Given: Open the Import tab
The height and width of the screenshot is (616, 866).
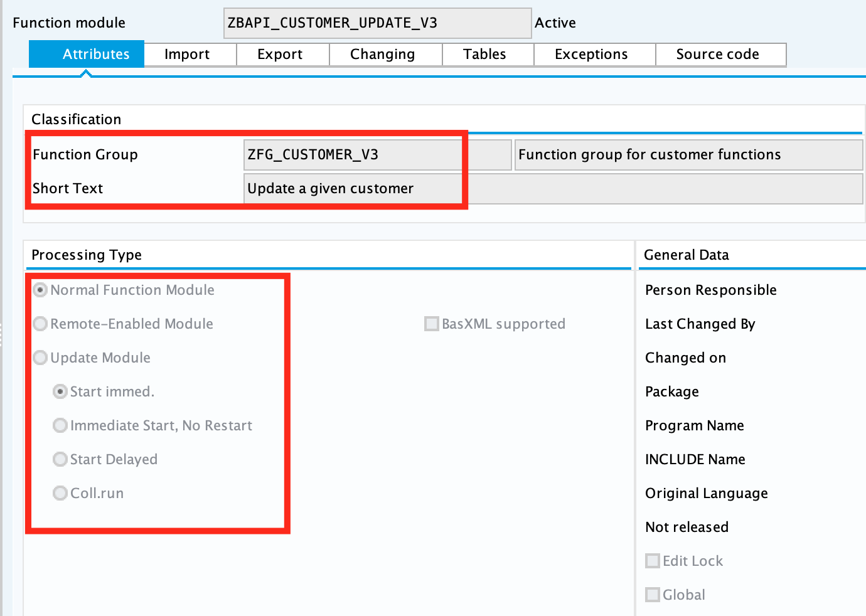Looking at the screenshot, I should 190,55.
